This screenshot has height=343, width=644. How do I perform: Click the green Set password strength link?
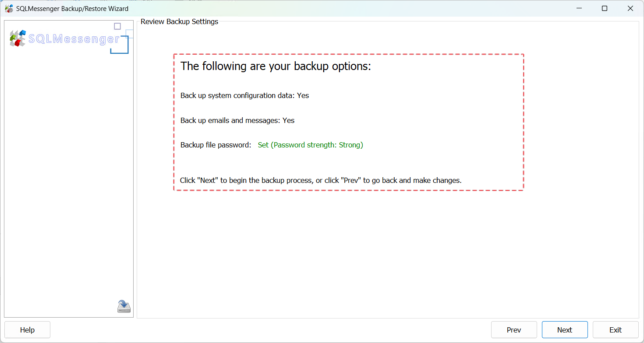coord(310,145)
